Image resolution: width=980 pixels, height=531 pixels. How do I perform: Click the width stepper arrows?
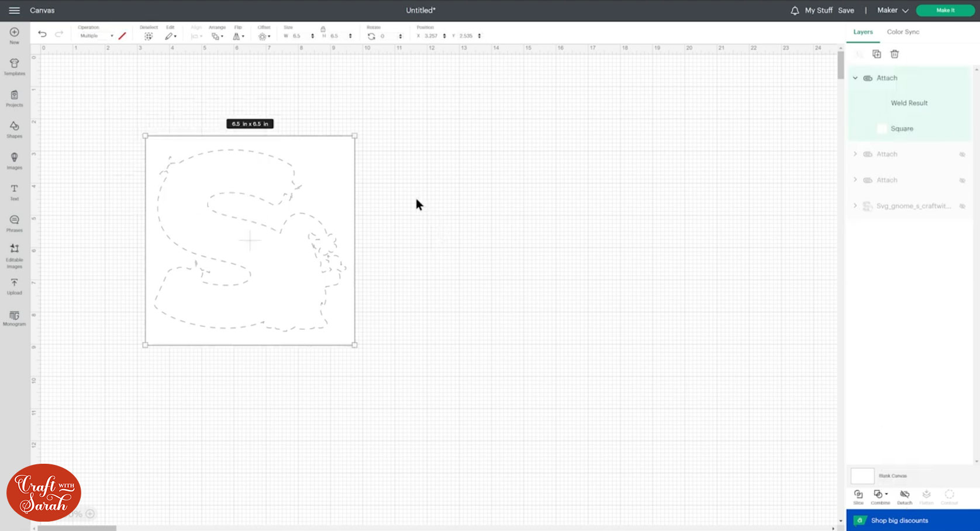313,36
